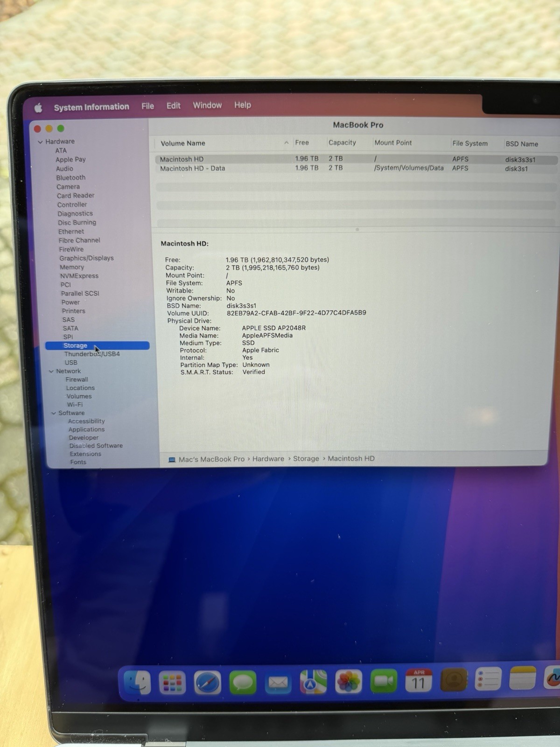Select Ethernet under Hardware

click(71, 231)
